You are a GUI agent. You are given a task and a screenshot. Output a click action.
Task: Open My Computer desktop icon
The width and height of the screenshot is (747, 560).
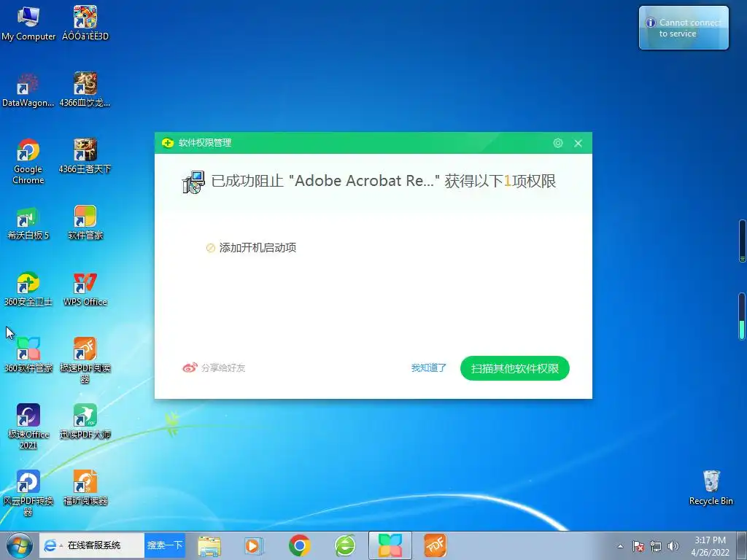28,24
